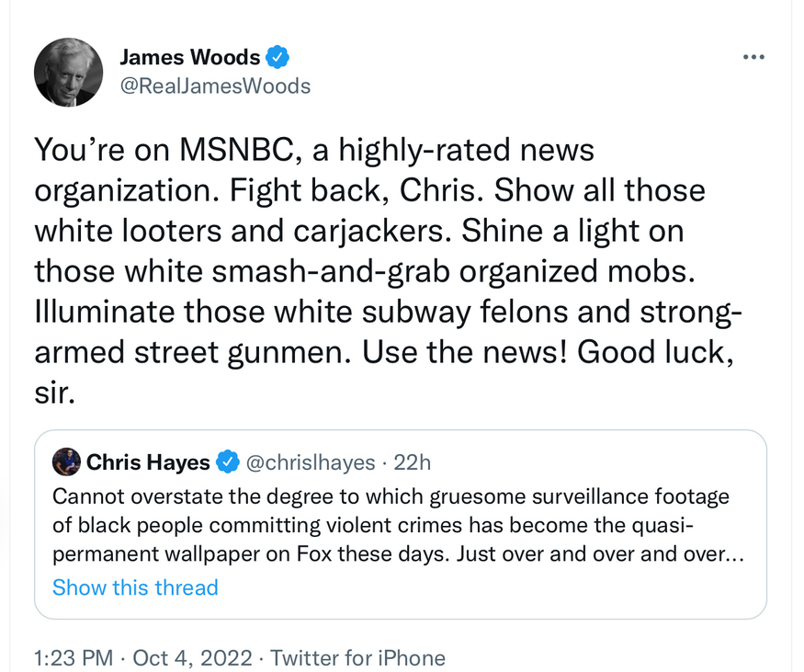Screen dimensions: 804x672
Task: Expand the 'Show this thread' link
Action: click(135, 587)
